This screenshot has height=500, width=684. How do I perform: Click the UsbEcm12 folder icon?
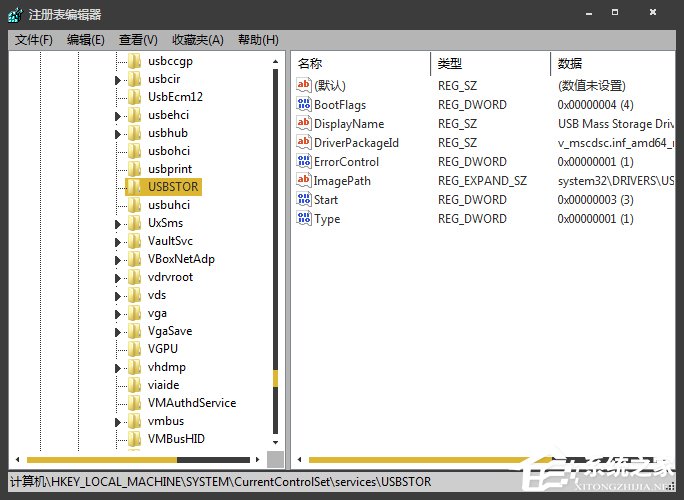tap(135, 96)
